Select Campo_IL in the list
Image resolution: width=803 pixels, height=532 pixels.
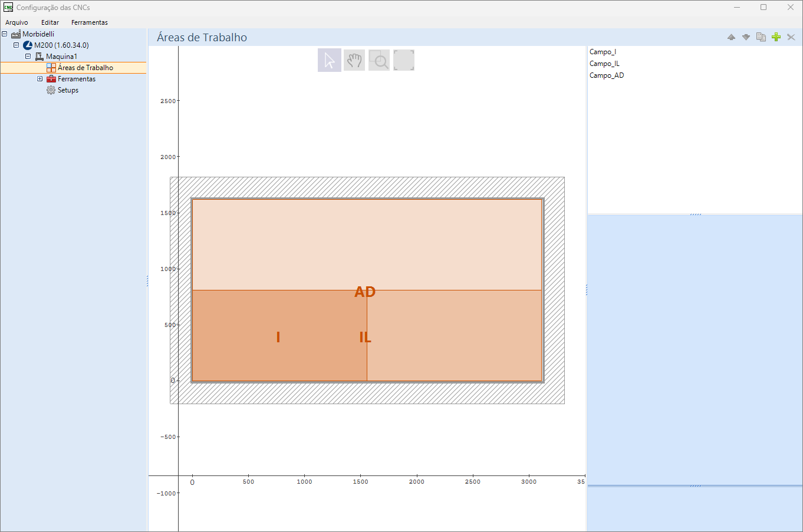pos(604,64)
